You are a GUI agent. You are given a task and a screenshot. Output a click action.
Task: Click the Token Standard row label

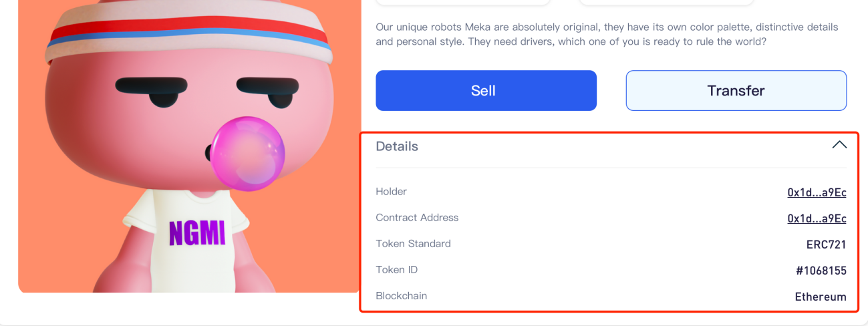point(413,244)
